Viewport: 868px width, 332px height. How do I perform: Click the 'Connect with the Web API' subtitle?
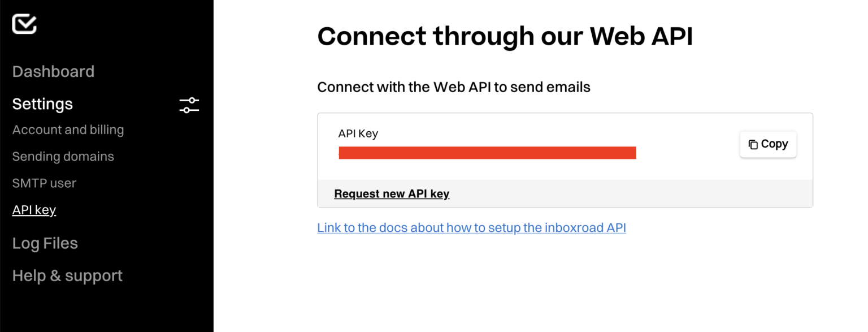point(453,87)
